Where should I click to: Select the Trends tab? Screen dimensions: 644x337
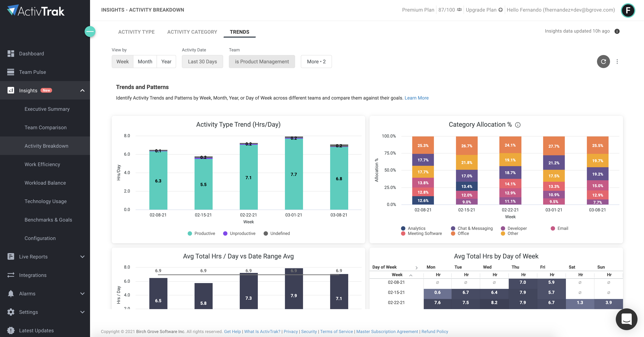(240, 32)
